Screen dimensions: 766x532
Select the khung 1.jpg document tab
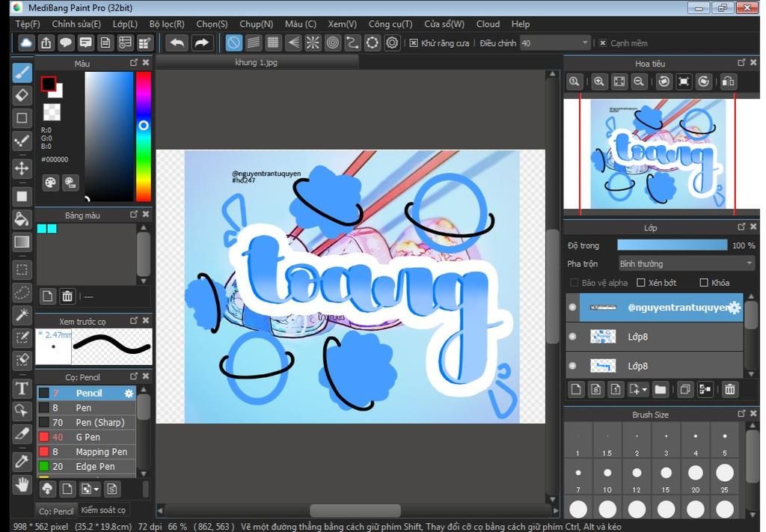coord(257,63)
